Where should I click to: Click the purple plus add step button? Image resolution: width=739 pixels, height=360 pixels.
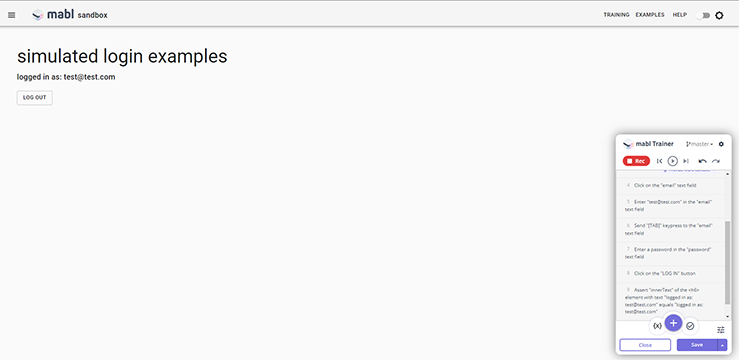[x=673, y=323]
